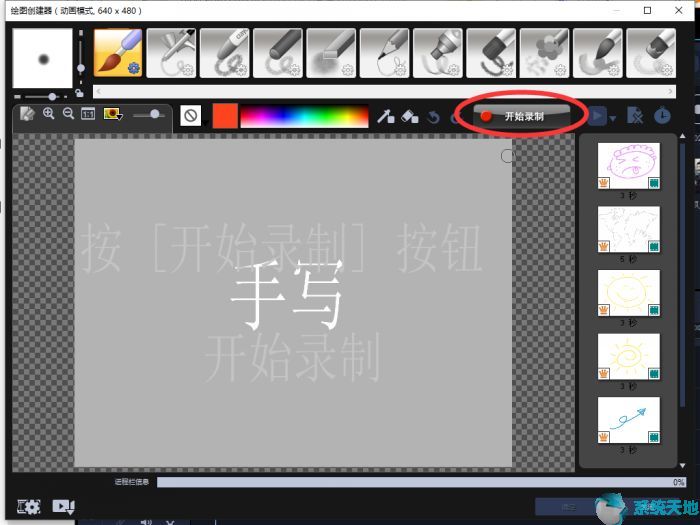Select the pointed watercolor brush
700x525 pixels.
pyautogui.click(x=598, y=53)
